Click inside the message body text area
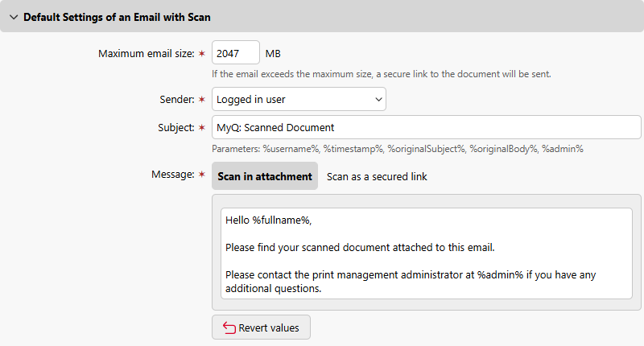The image size is (644, 346). (x=427, y=253)
